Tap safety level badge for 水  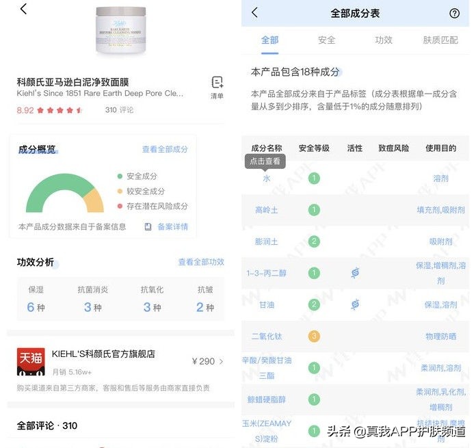[314, 178]
